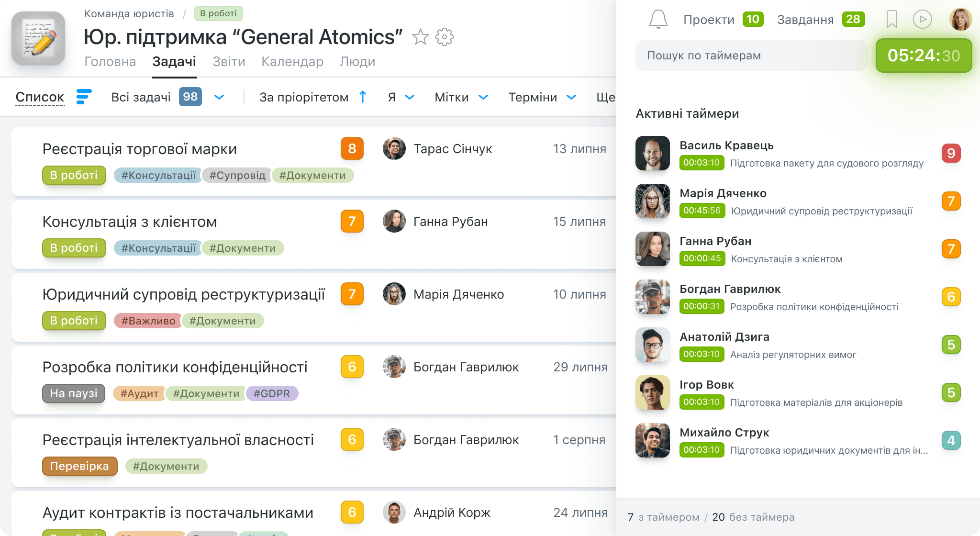980x536 pixels.
Task: Click Ігор Вовк timer avatar
Action: [x=653, y=392]
